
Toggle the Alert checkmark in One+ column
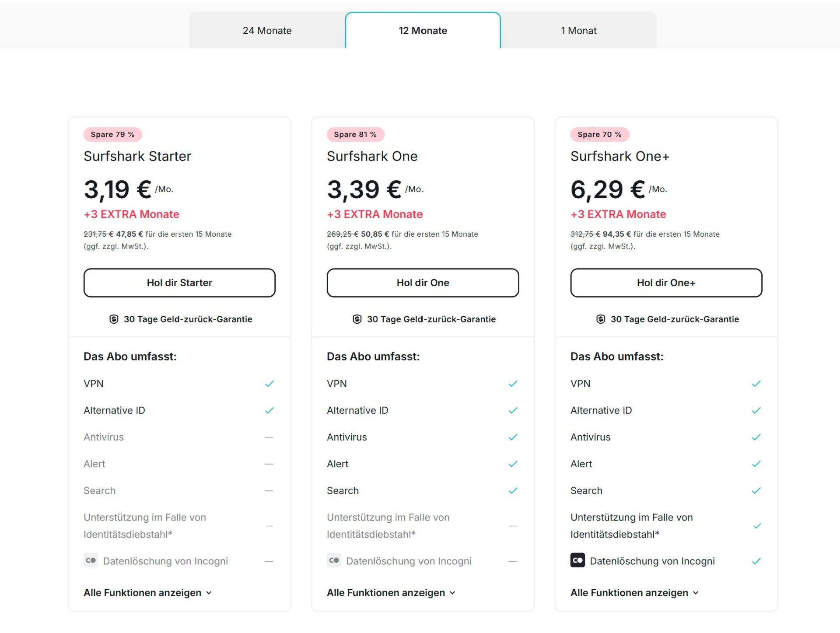point(756,464)
